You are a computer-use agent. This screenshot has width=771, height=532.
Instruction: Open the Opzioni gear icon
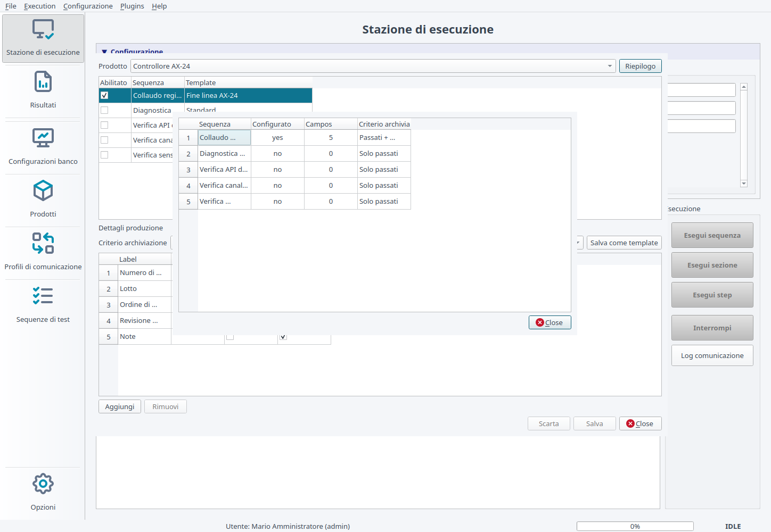pos(43,484)
